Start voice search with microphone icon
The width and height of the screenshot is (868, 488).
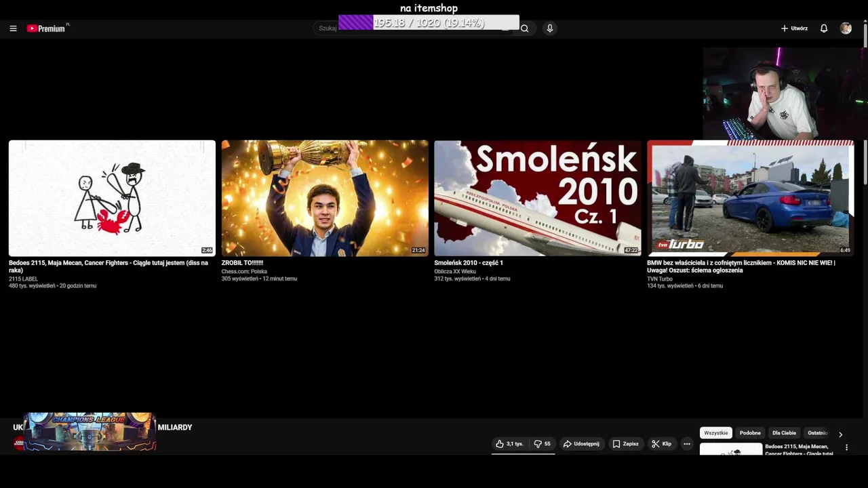(550, 28)
